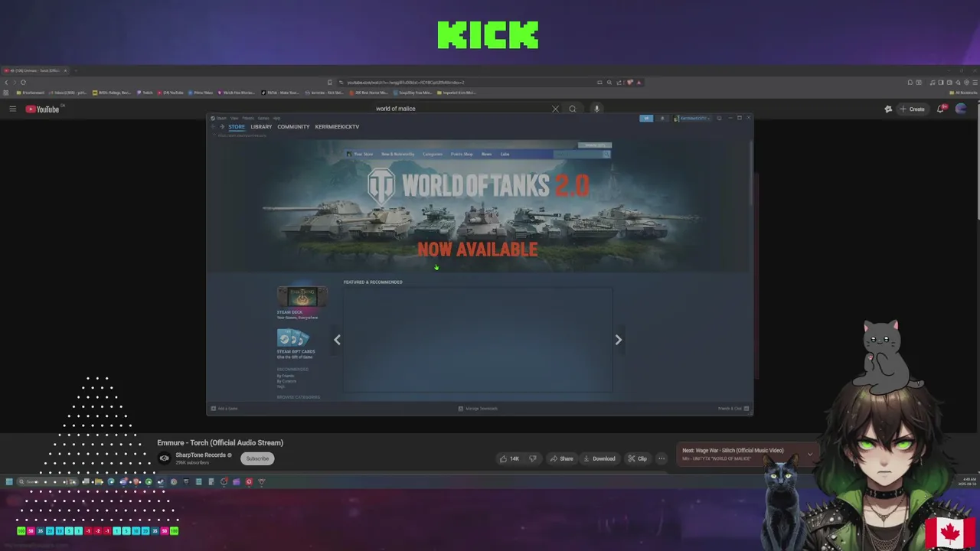Clip the video with scissors button
980x551 pixels.
click(637, 458)
